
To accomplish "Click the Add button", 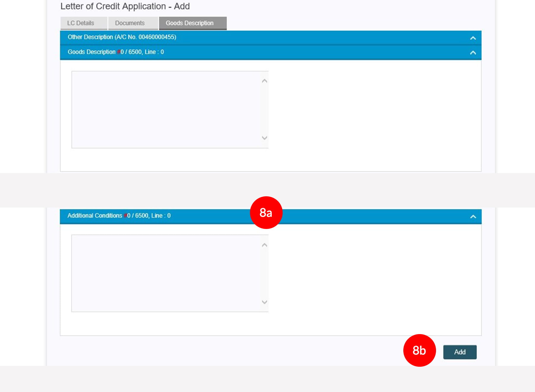I will coord(460,352).
